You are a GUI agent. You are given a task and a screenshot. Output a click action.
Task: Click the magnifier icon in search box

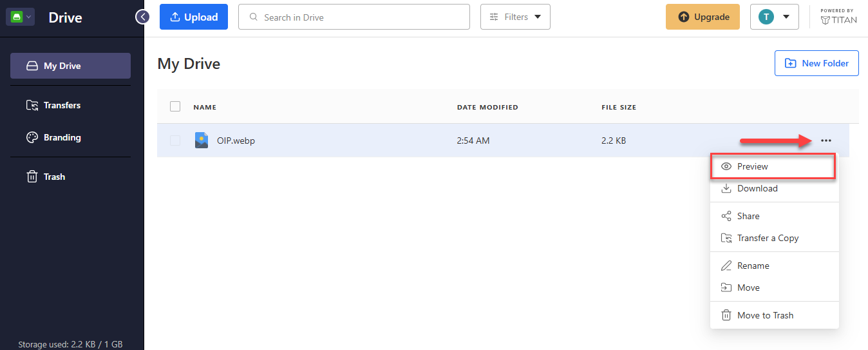(253, 17)
